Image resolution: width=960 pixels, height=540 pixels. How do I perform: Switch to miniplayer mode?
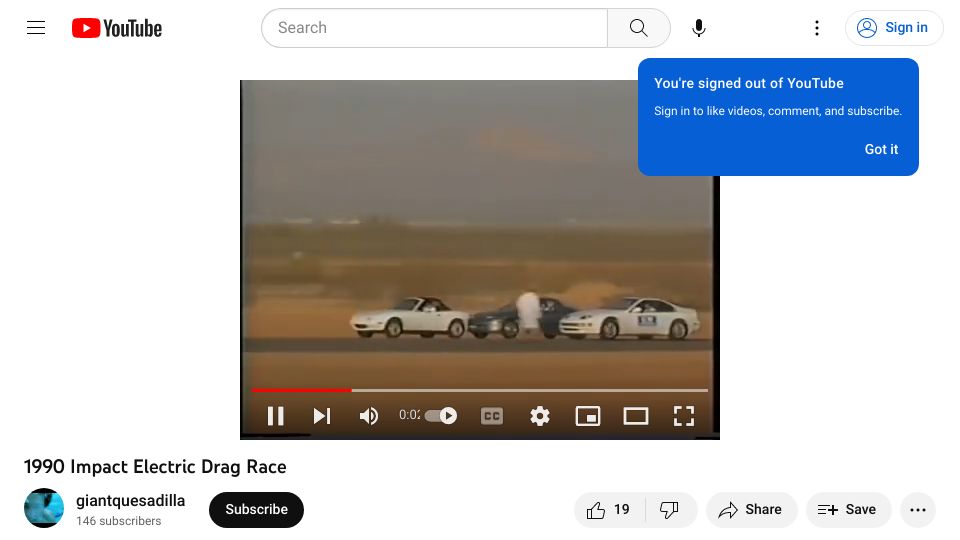point(588,416)
